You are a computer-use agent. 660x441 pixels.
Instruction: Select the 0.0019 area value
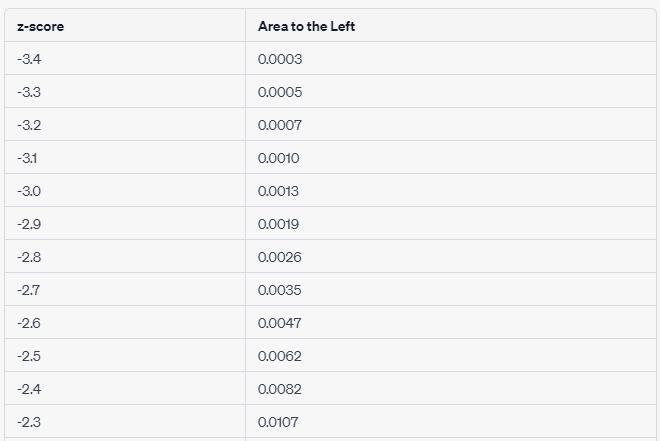pos(279,224)
